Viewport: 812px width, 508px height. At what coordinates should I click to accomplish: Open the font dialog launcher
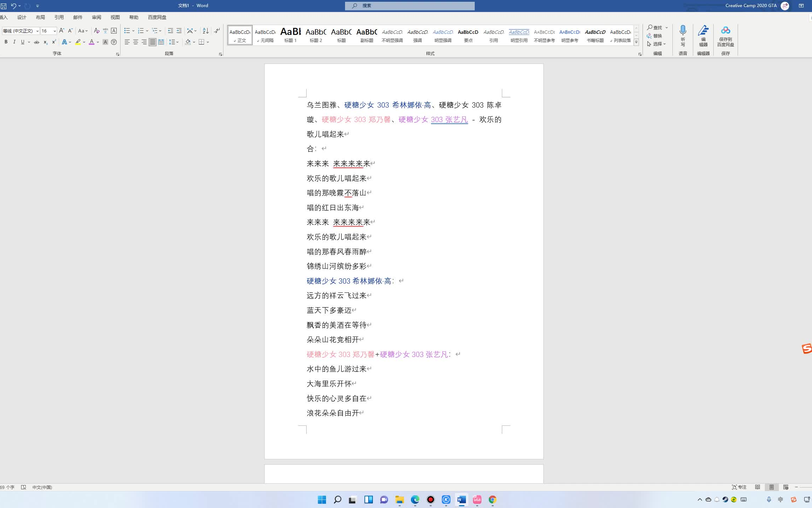point(118,54)
